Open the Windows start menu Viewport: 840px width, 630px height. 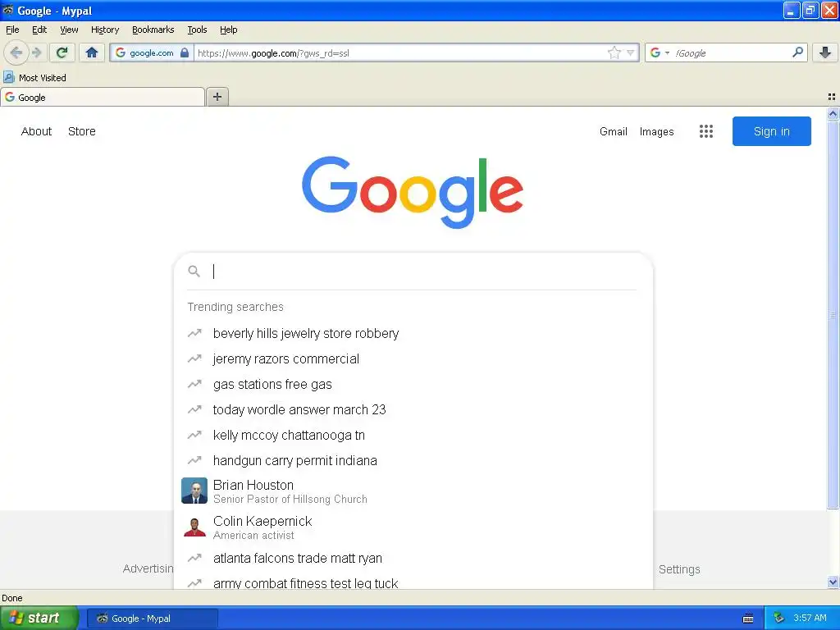tap(39, 619)
